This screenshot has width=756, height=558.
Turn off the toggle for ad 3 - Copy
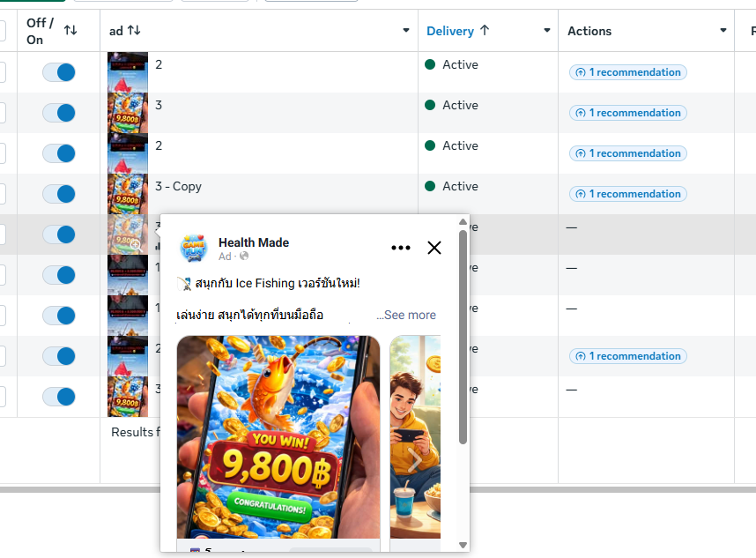click(59, 194)
